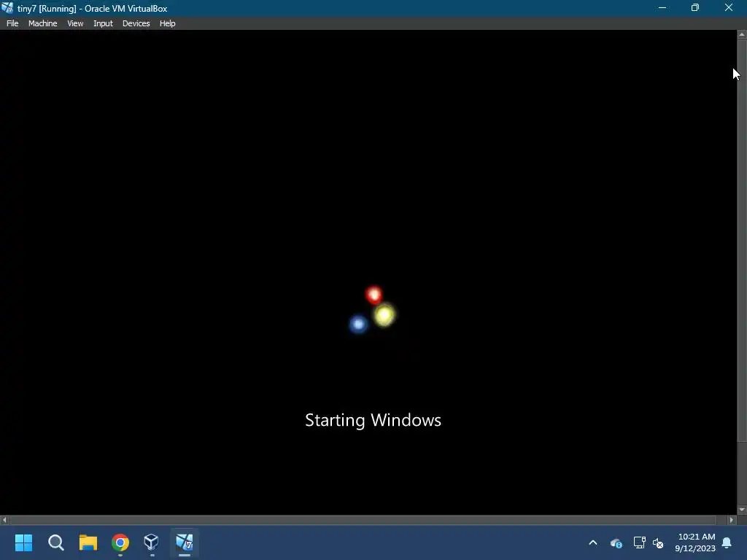The width and height of the screenshot is (747, 560).
Task: Open the Input menu
Action: click(103, 23)
